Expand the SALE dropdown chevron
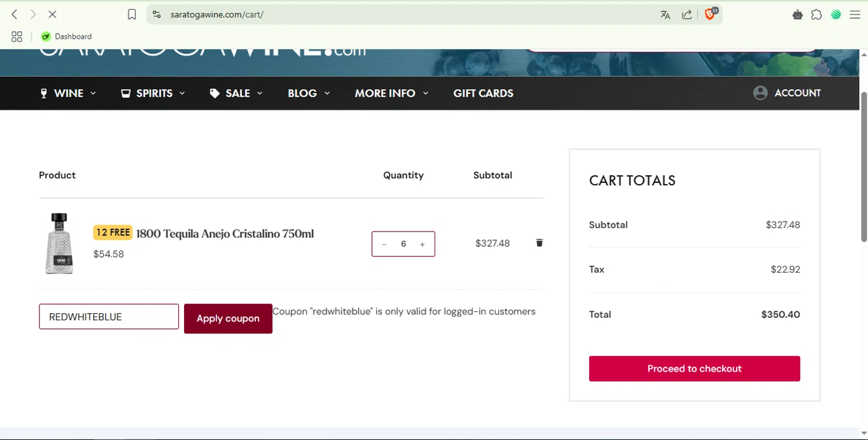 tap(260, 93)
